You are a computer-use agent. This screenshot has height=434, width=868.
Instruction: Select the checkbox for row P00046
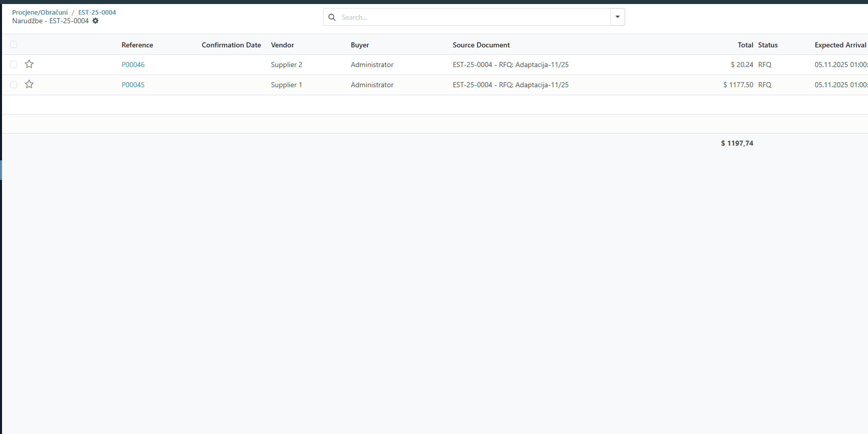tap(14, 65)
